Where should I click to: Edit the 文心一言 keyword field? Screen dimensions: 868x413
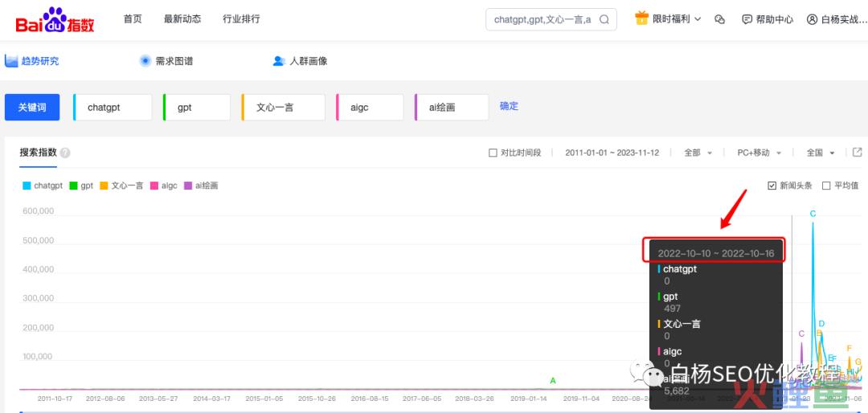[283, 108]
